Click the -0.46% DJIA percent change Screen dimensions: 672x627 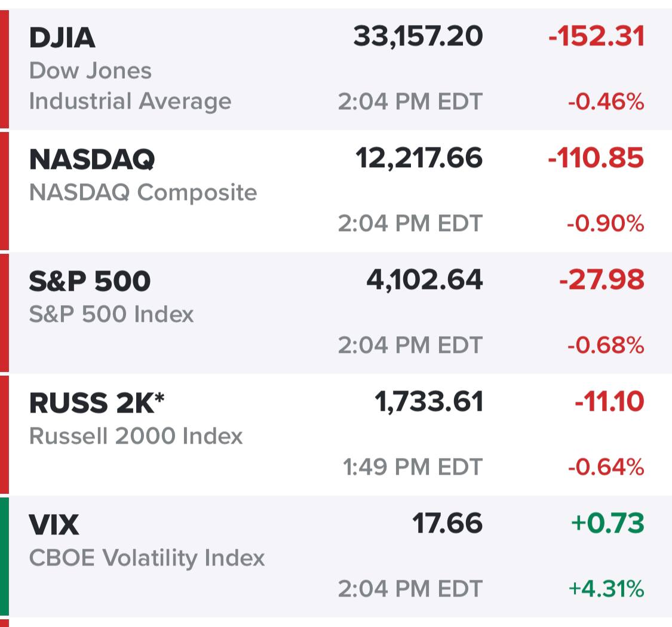click(606, 102)
